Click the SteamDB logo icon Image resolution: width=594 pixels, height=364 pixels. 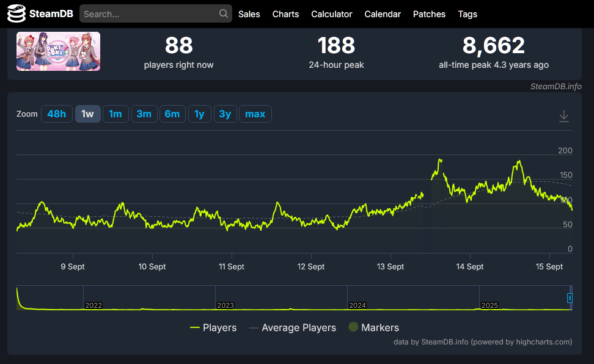(x=16, y=13)
